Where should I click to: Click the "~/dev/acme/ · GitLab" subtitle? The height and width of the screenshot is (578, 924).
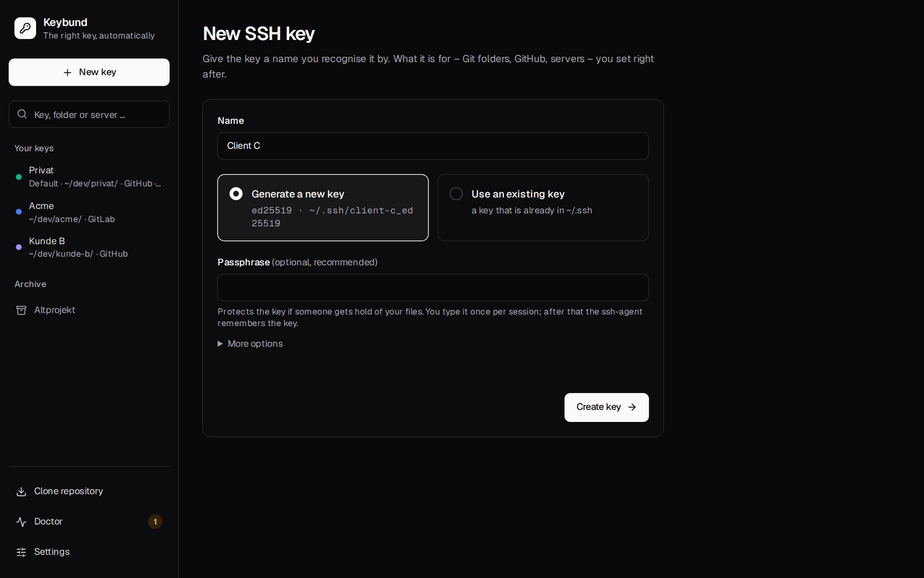(x=72, y=219)
